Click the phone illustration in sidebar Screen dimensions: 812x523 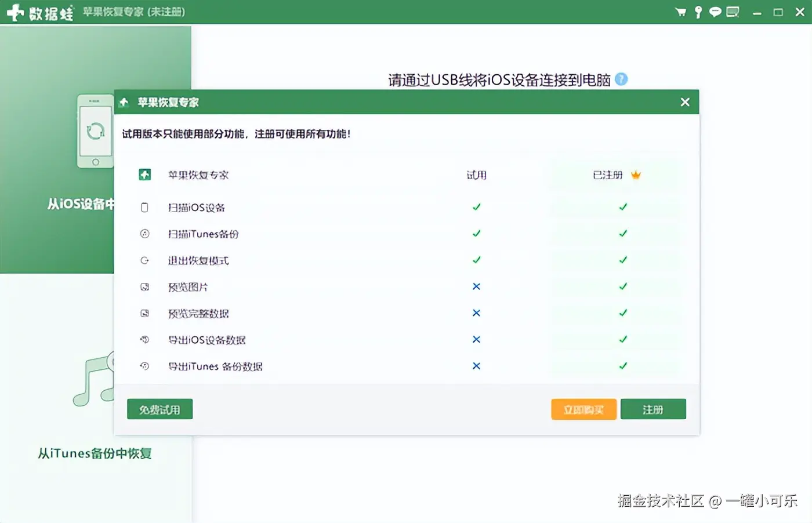pyautogui.click(x=95, y=131)
